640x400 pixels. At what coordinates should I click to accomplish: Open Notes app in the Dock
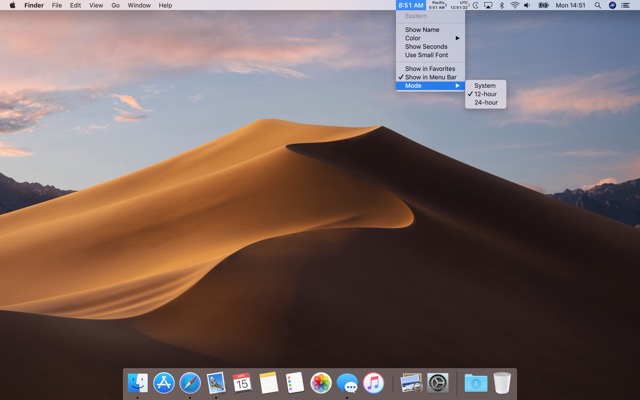click(269, 383)
